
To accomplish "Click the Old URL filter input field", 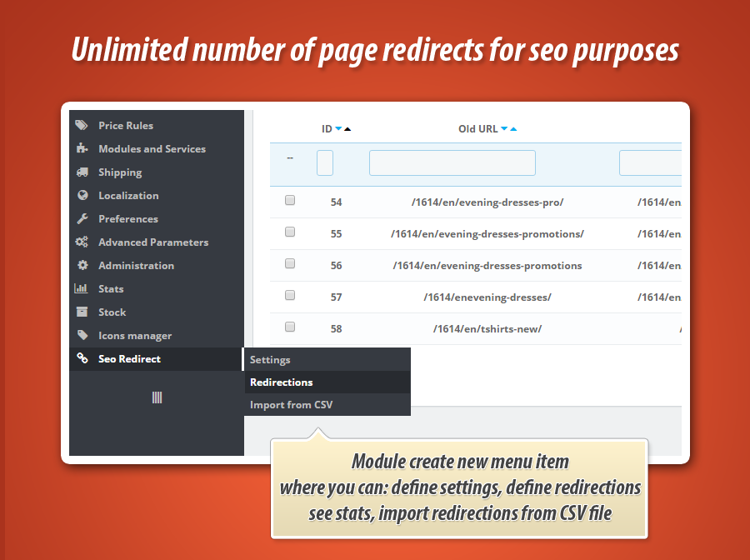I will 452,162.
